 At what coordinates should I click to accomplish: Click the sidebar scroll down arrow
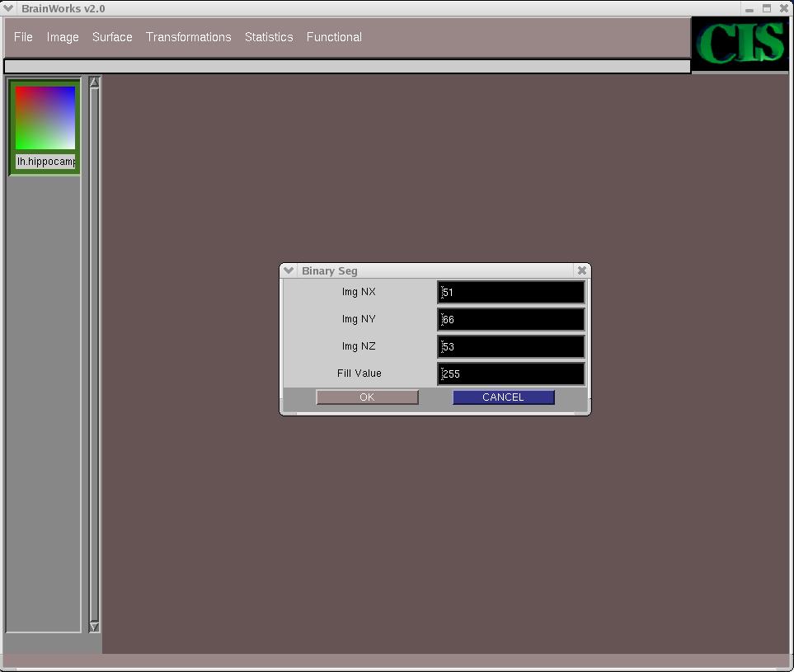pos(94,627)
